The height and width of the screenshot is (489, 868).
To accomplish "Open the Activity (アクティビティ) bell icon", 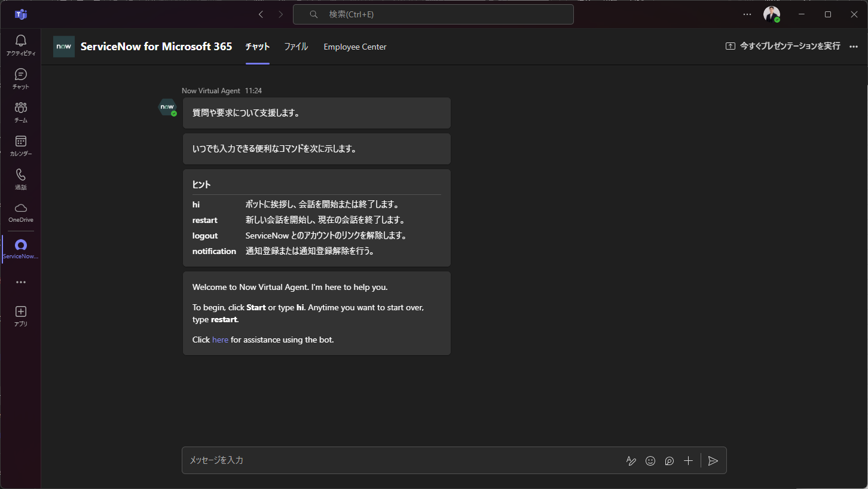I will 21,45.
